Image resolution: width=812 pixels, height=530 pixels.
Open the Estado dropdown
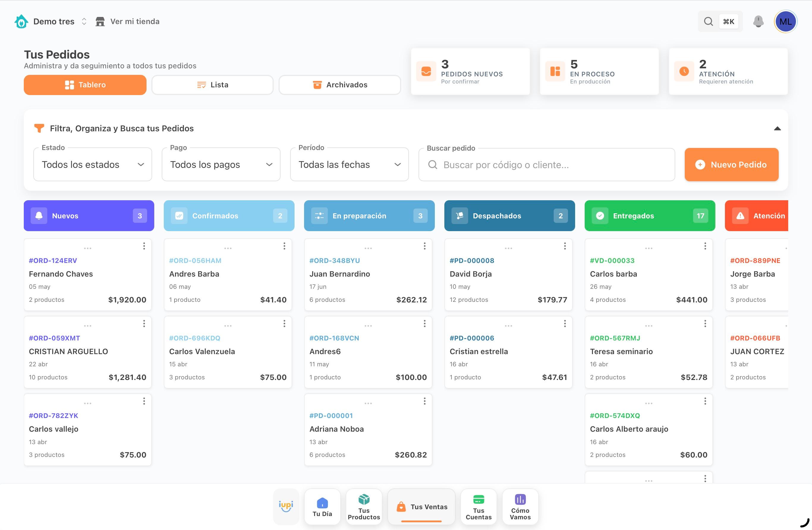(93, 164)
